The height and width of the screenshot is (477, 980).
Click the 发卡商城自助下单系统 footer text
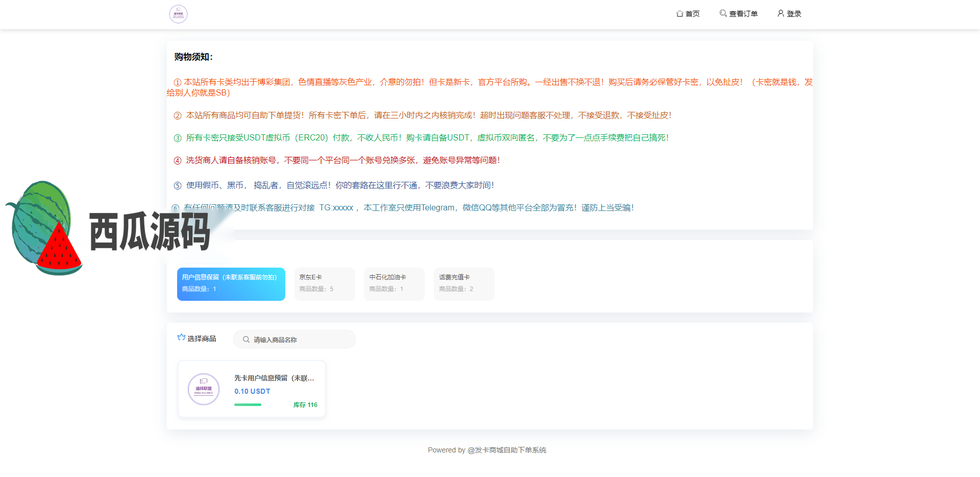[510, 450]
